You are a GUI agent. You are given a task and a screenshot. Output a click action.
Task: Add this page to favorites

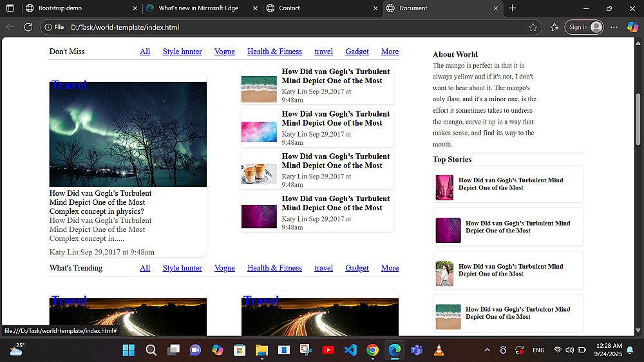533,27
